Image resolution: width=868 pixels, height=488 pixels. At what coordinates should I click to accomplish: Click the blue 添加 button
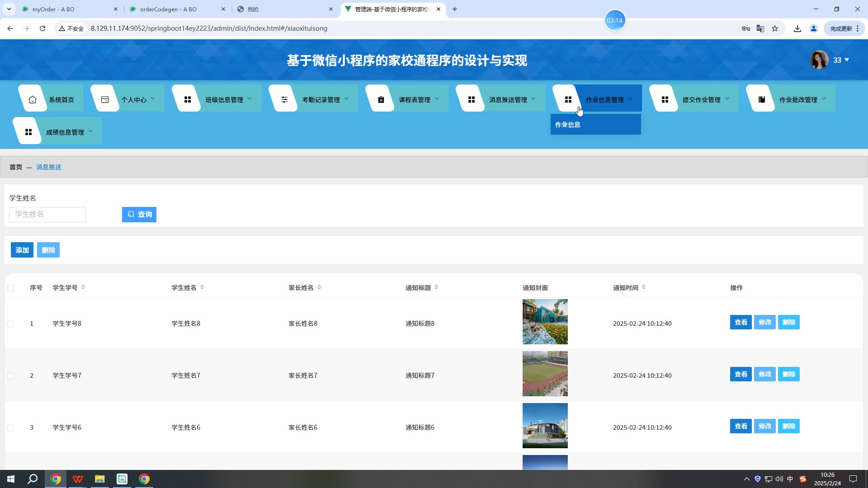22,250
